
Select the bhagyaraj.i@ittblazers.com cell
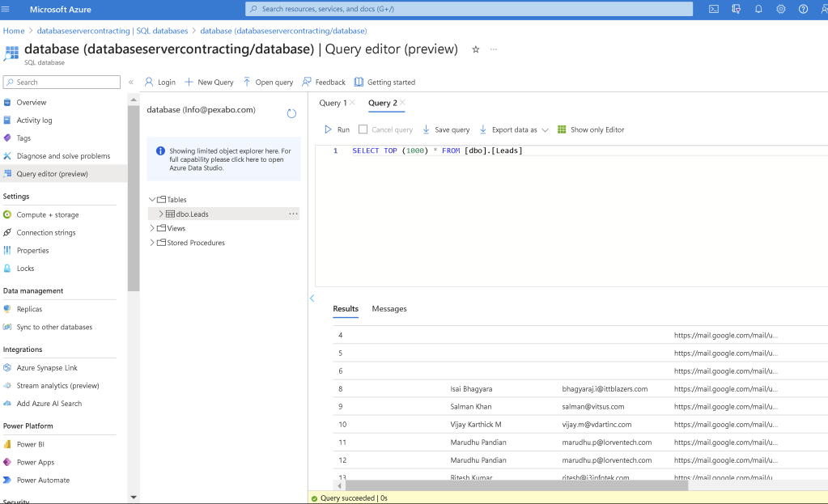605,389
